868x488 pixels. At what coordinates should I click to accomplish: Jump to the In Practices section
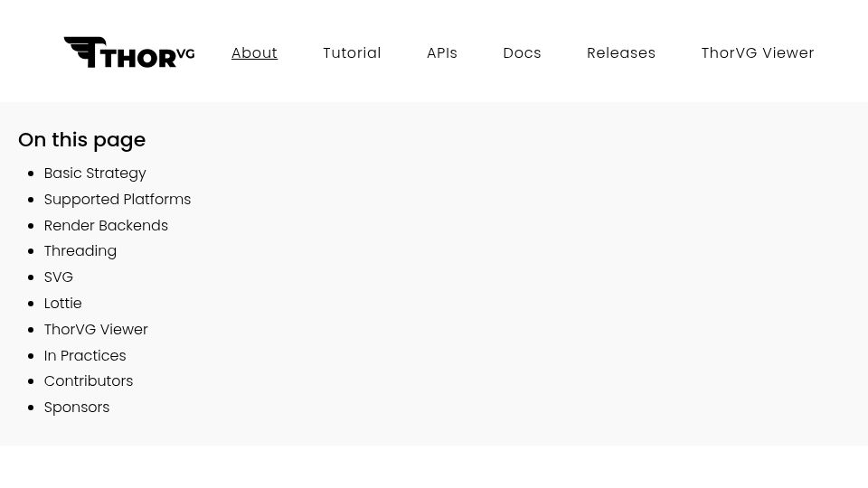point(85,355)
